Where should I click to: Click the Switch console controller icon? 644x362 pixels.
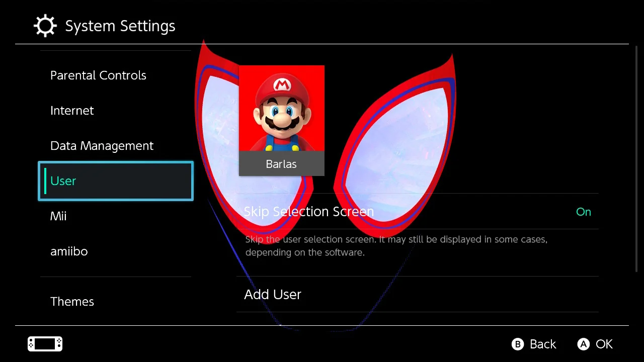[45, 344]
